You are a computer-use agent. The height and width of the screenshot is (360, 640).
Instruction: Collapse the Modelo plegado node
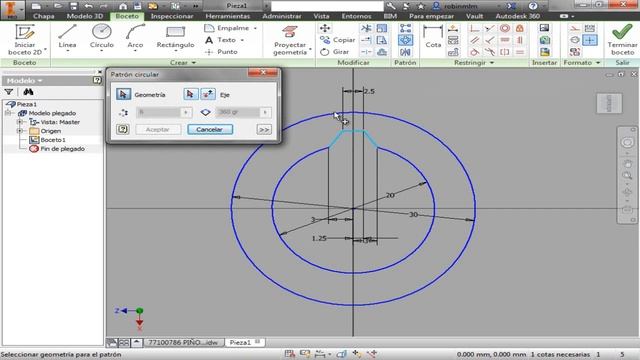(8, 113)
